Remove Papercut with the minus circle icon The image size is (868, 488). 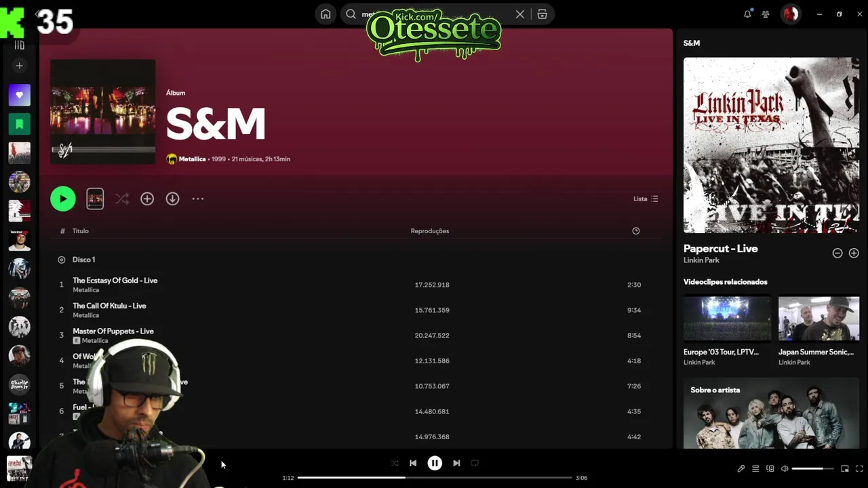(837, 253)
